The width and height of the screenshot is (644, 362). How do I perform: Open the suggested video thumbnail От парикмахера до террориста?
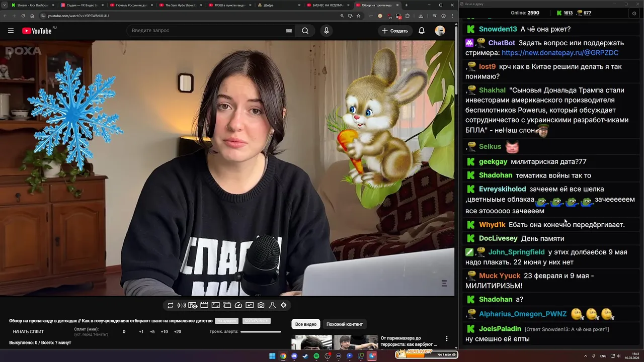click(335, 342)
